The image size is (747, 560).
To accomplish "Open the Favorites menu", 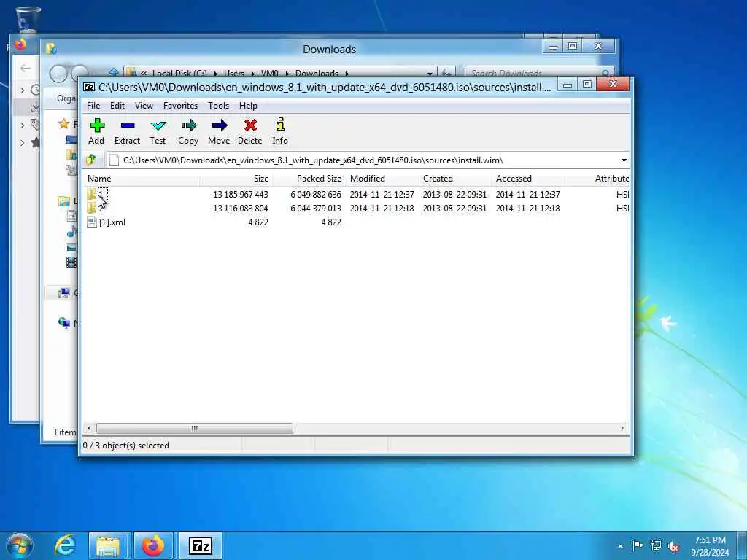I will click(x=181, y=106).
